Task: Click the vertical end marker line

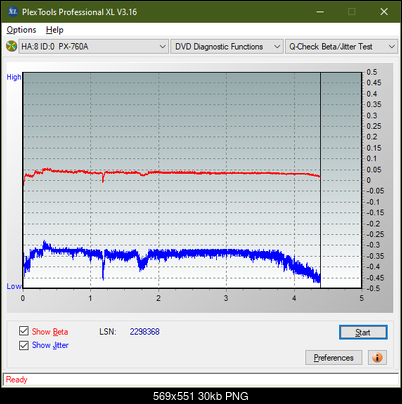Action: click(320, 180)
